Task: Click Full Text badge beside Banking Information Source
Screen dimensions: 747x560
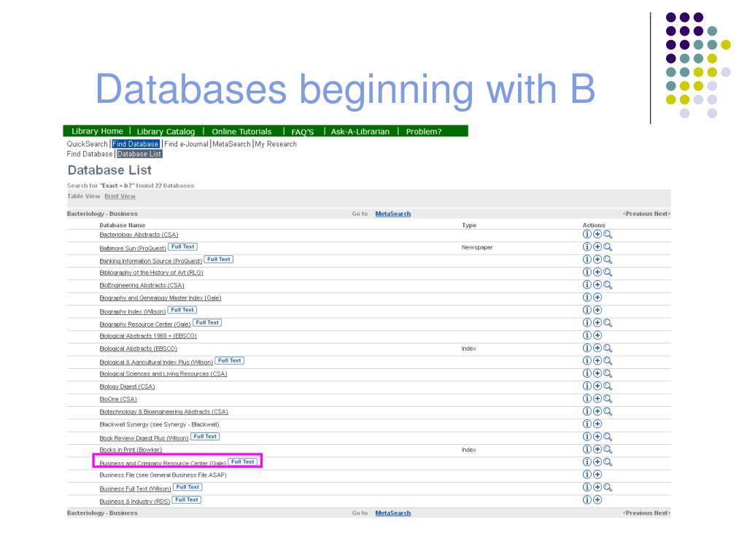Action: pos(219,259)
